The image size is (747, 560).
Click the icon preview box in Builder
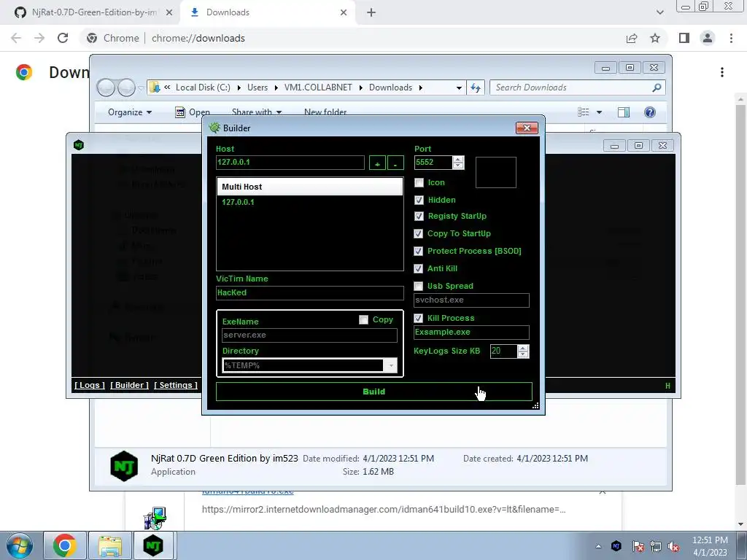click(x=495, y=172)
